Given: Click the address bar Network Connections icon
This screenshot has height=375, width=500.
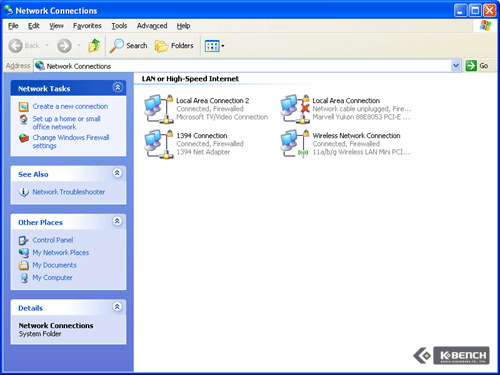Looking at the screenshot, I should (x=40, y=66).
